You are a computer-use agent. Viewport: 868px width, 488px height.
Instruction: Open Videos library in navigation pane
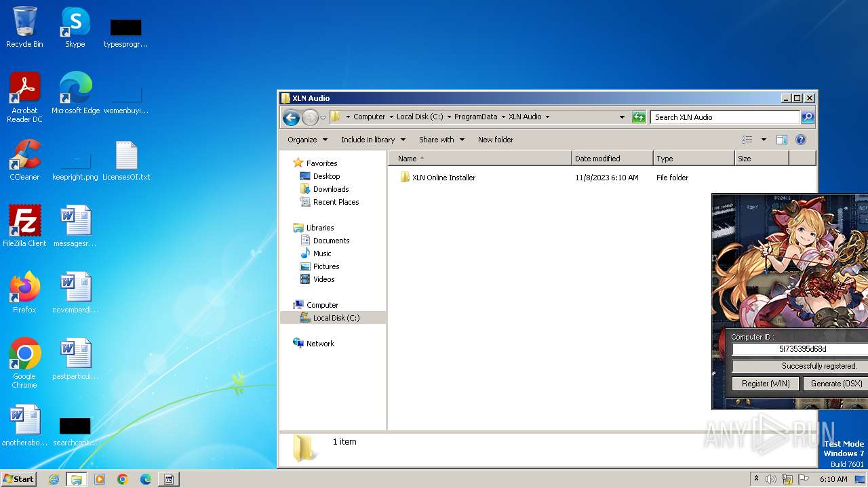pyautogui.click(x=323, y=279)
